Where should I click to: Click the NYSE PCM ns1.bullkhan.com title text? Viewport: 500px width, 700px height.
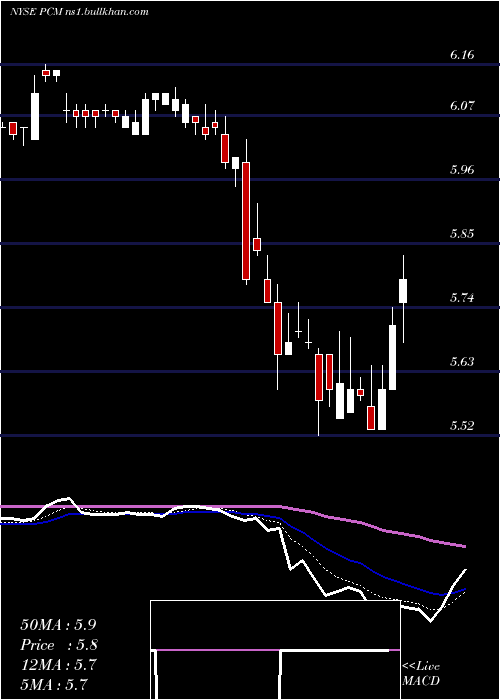(79, 12)
